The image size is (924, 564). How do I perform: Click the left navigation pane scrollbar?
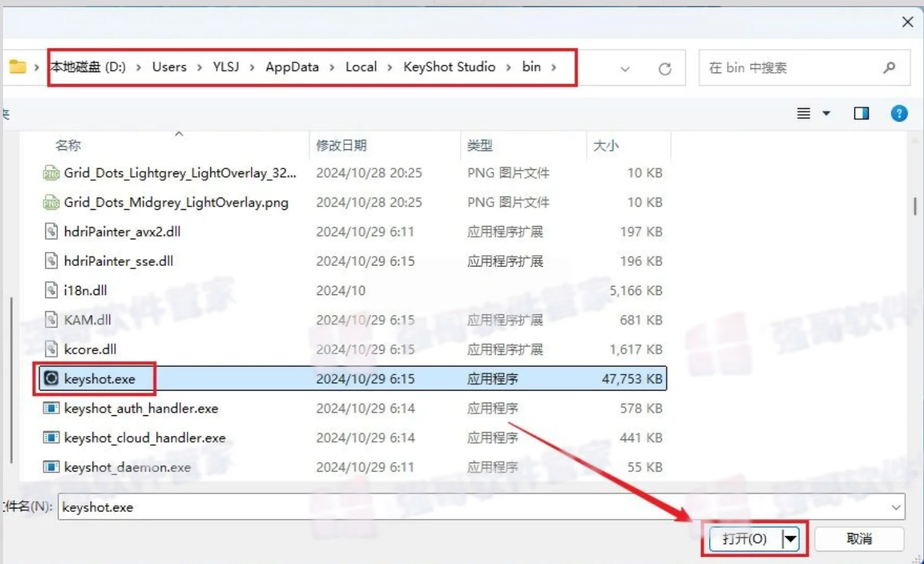[x=11, y=380]
